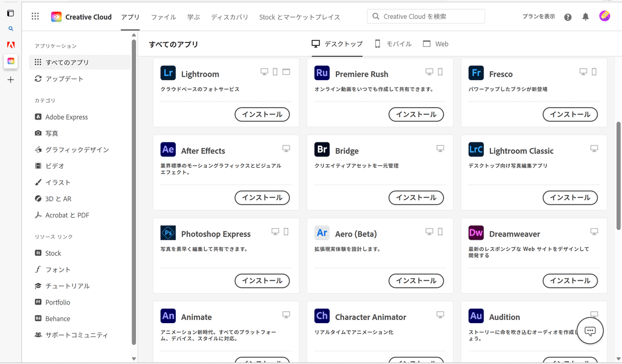Image resolution: width=622 pixels, height=364 pixels.
Task: Click the Bridge app icon
Action: tap(322, 150)
